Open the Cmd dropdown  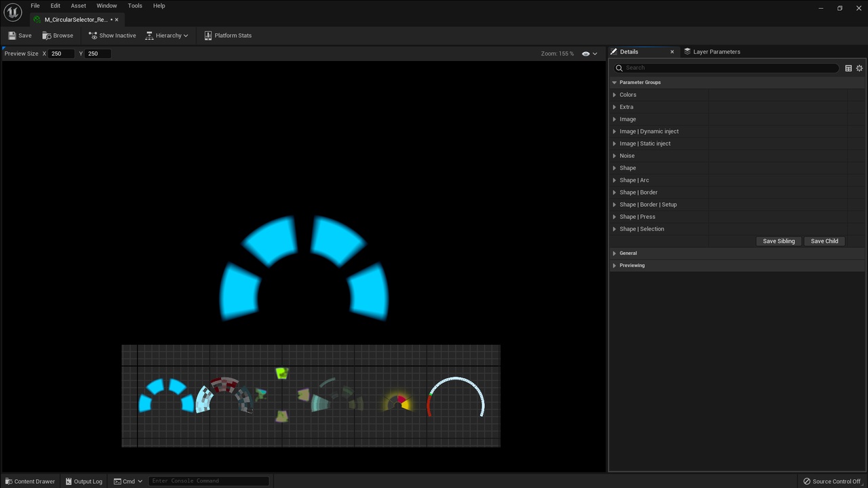tap(128, 481)
